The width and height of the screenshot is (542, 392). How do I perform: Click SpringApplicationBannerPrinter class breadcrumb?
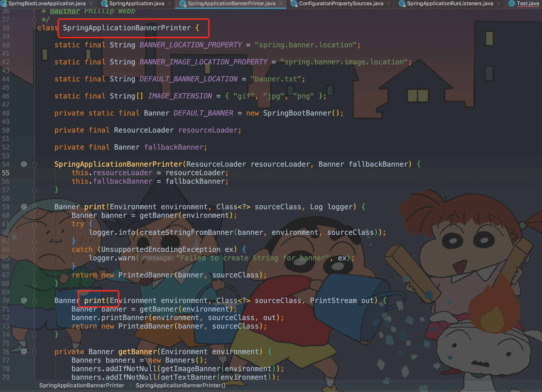[82, 385]
